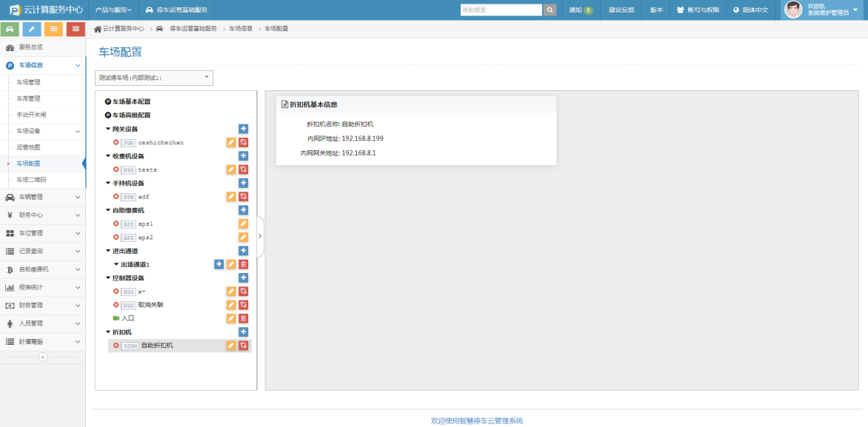Edit the ceshichechan gateway device
Viewport: 868px width, 427px height.
(231, 143)
